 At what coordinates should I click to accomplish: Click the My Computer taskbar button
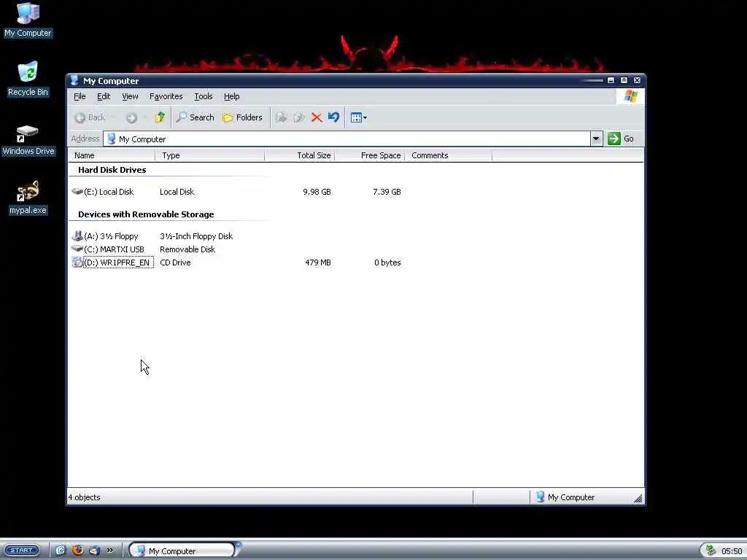coord(182,551)
